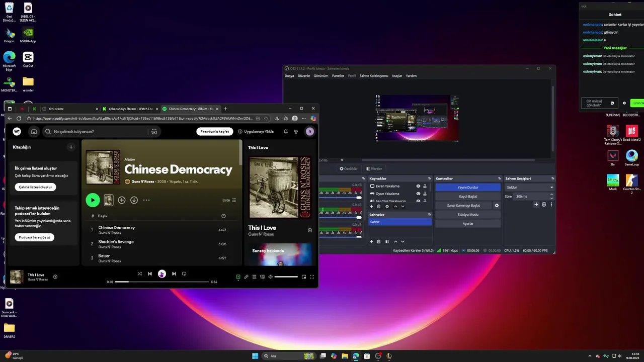Viewport: 644px width, 362px height.
Task: Undock the Kaynaklar panel
Action: [x=430, y=178]
